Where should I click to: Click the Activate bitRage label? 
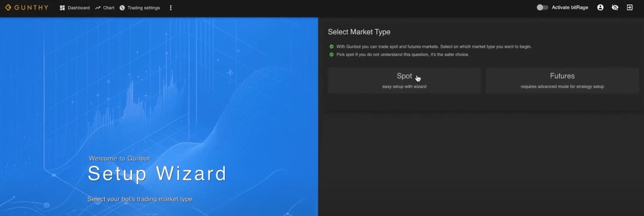pos(570,8)
